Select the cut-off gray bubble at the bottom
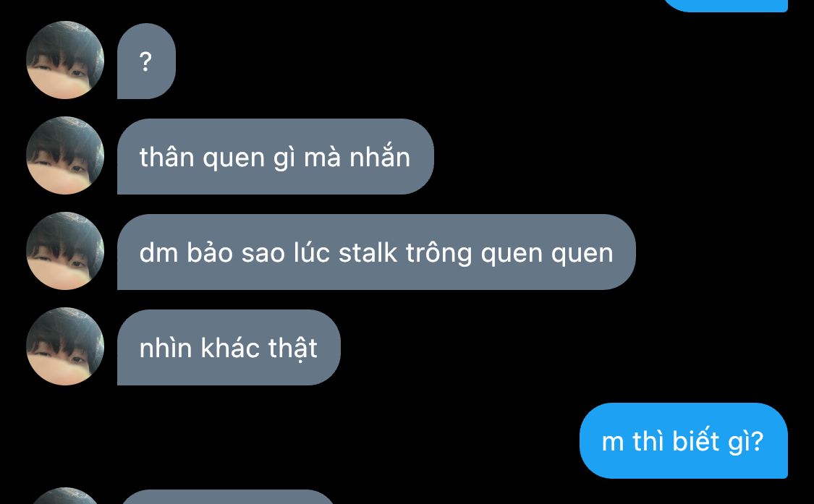Screen dimensions: 814x504 [227, 497]
